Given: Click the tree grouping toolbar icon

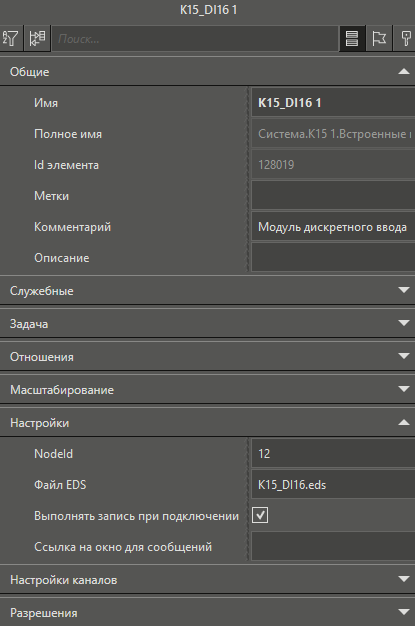Looking at the screenshot, I should 37,39.
